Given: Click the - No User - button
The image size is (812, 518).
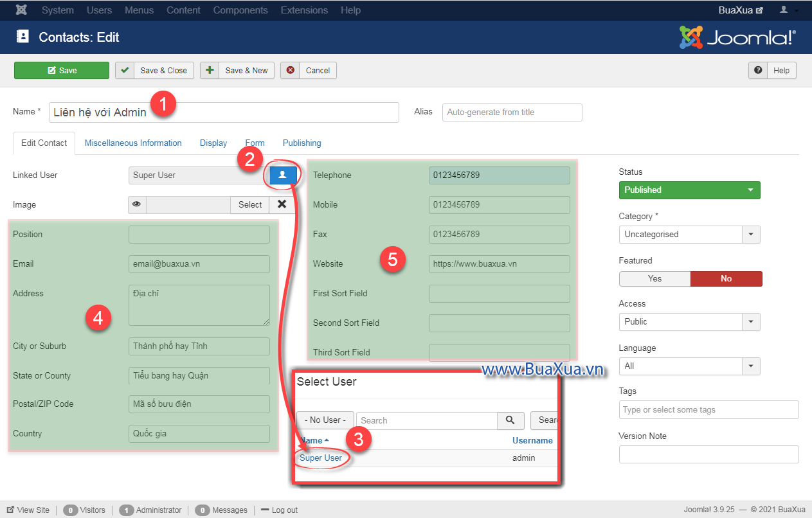Looking at the screenshot, I should click(325, 420).
